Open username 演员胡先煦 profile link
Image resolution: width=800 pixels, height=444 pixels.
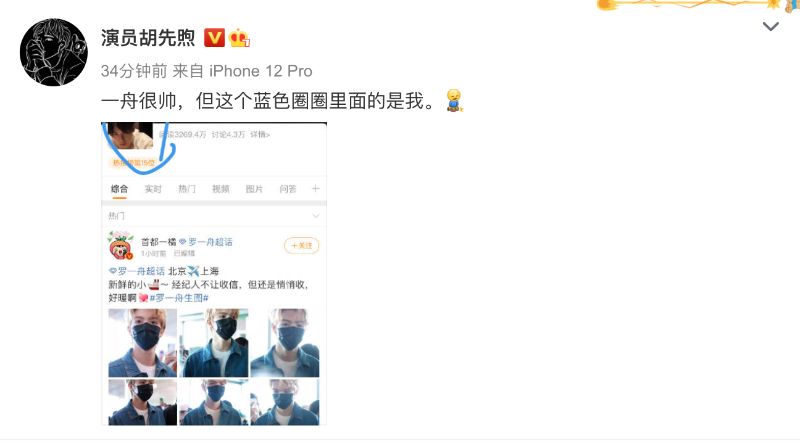tap(148, 38)
